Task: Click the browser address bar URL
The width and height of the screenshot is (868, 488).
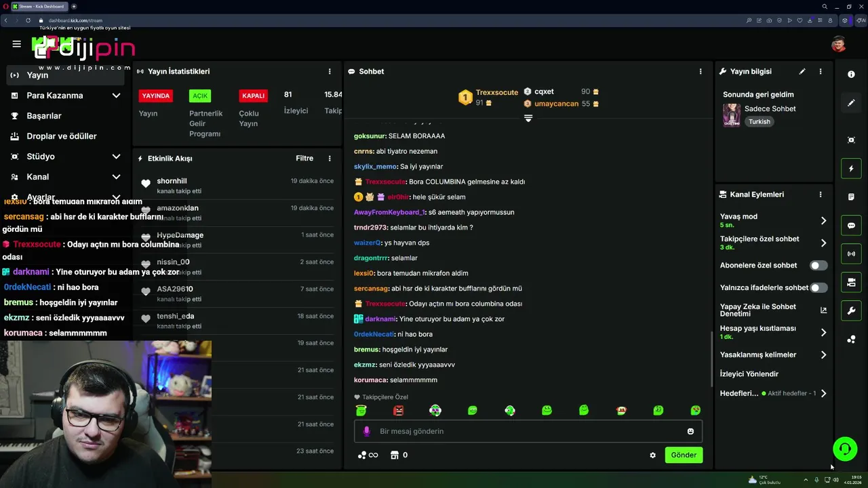Action: click(75, 20)
